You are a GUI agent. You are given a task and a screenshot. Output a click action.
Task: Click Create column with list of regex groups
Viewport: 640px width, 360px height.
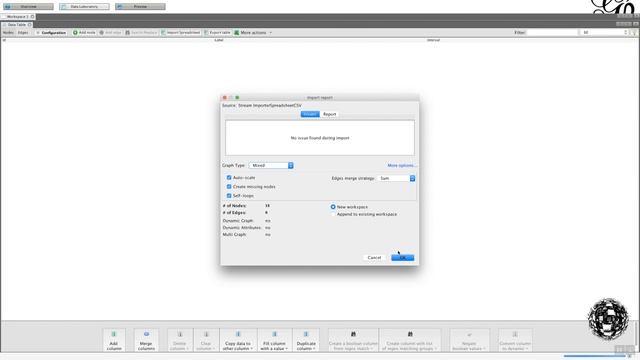[x=410, y=340]
